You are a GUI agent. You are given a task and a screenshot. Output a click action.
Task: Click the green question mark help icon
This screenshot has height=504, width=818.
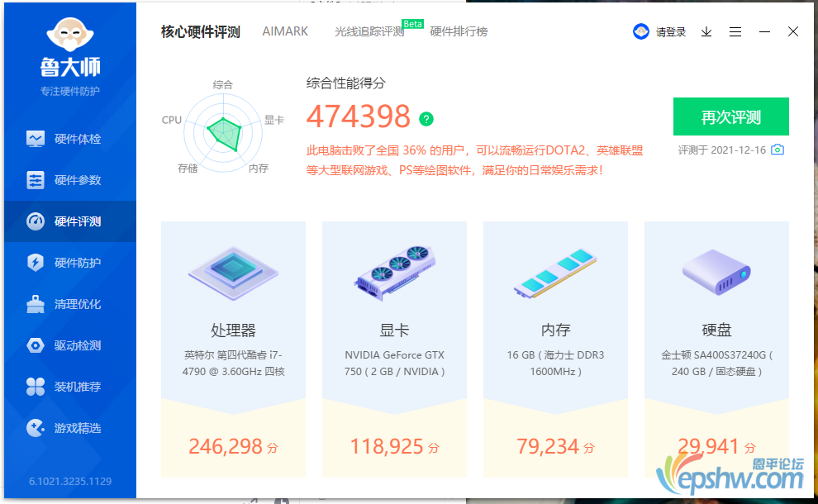point(426,120)
